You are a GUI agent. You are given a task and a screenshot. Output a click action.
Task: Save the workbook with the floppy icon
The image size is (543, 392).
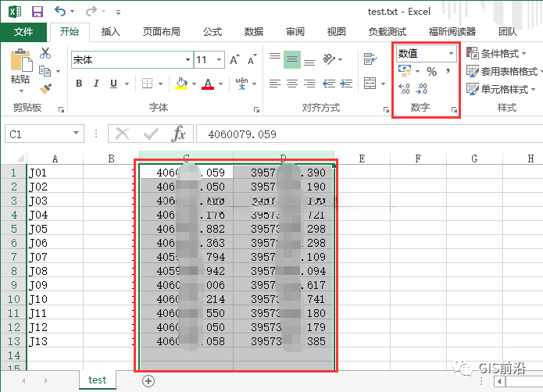click(x=38, y=12)
